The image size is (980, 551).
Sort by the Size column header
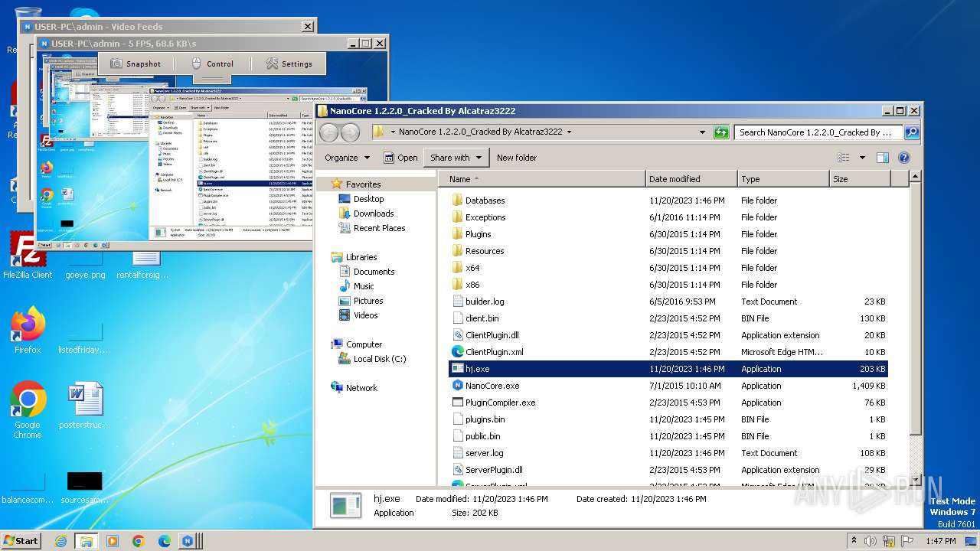point(861,179)
